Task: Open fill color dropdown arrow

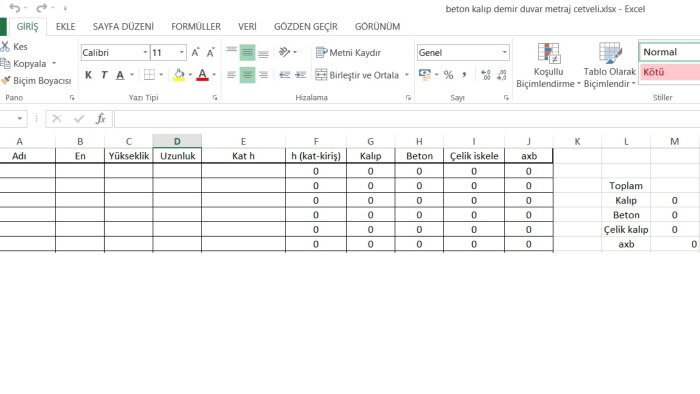Action: coord(190,75)
